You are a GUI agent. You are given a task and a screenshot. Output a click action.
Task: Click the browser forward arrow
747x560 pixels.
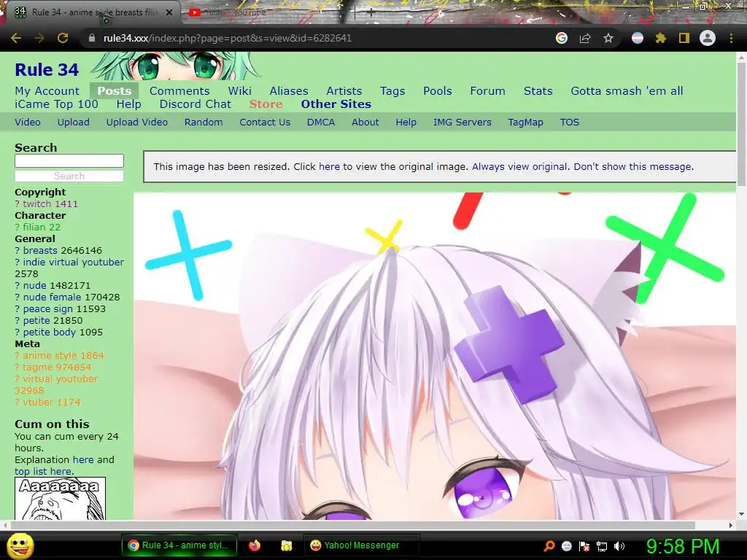[x=39, y=38]
